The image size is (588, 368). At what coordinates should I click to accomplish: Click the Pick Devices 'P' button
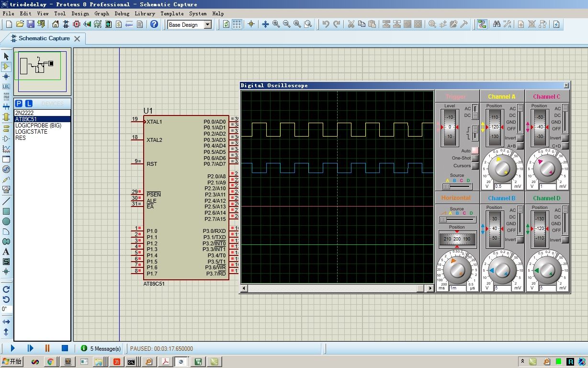coord(19,103)
